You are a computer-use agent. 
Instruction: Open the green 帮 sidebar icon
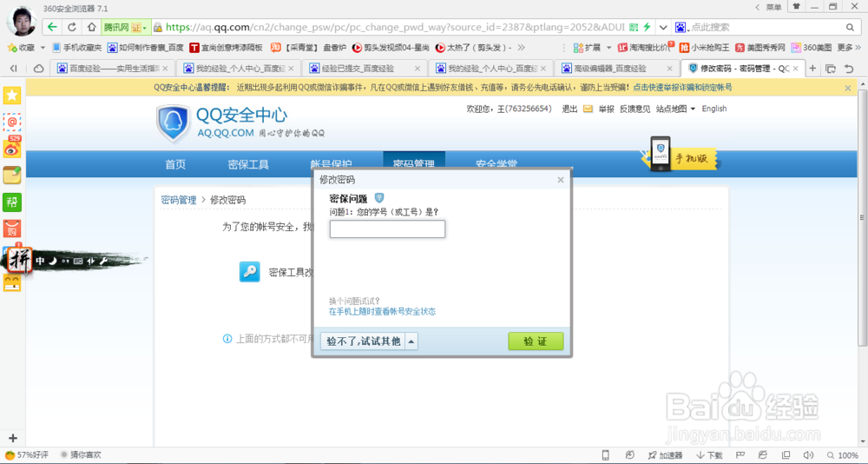12,202
